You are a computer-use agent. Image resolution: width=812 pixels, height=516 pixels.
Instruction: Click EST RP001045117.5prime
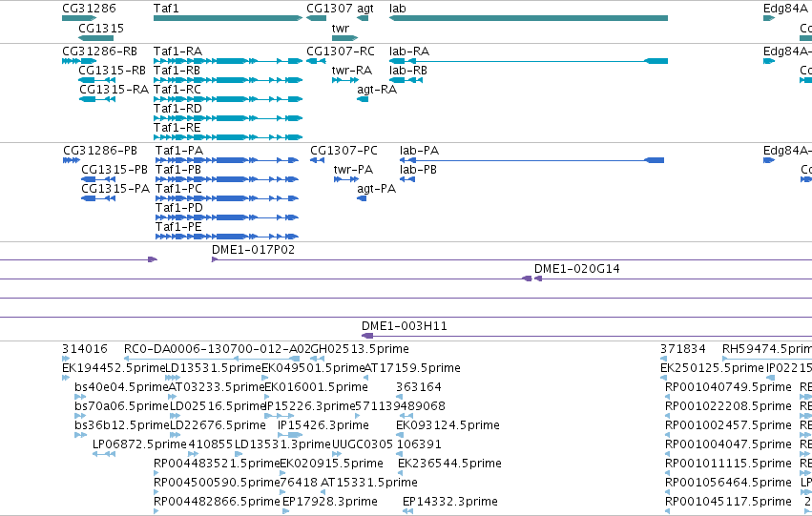(x=668, y=511)
